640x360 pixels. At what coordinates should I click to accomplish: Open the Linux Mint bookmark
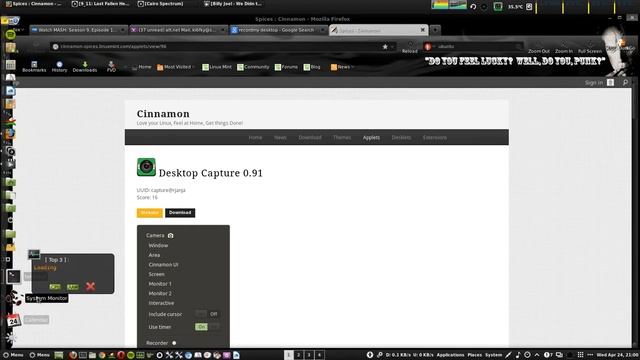tap(217, 67)
